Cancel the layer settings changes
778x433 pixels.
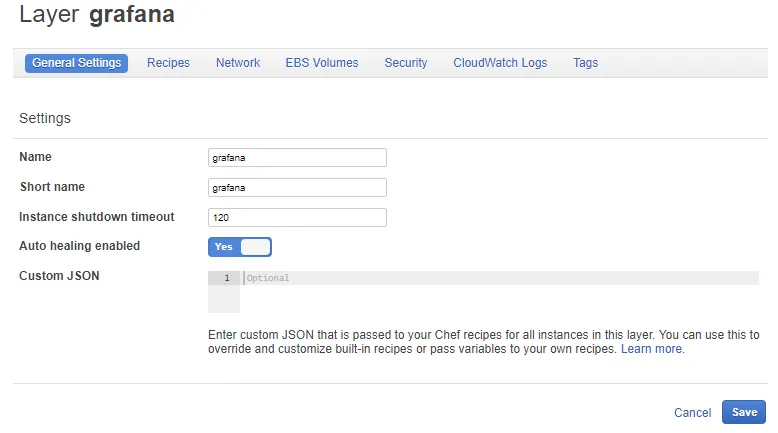pos(692,412)
